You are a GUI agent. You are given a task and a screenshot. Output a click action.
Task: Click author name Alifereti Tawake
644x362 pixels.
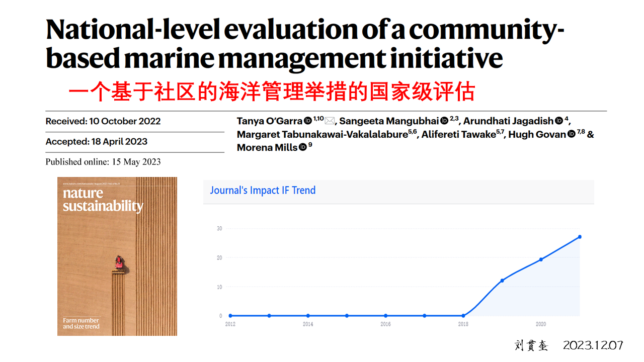[x=459, y=134]
